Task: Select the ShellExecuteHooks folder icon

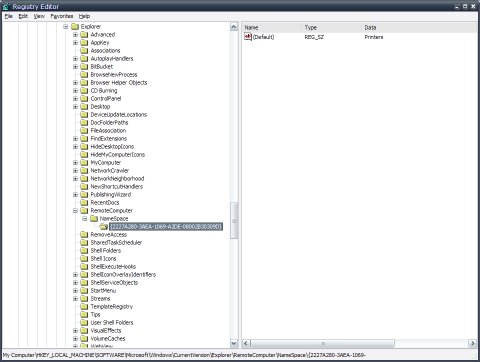Action: point(84,267)
